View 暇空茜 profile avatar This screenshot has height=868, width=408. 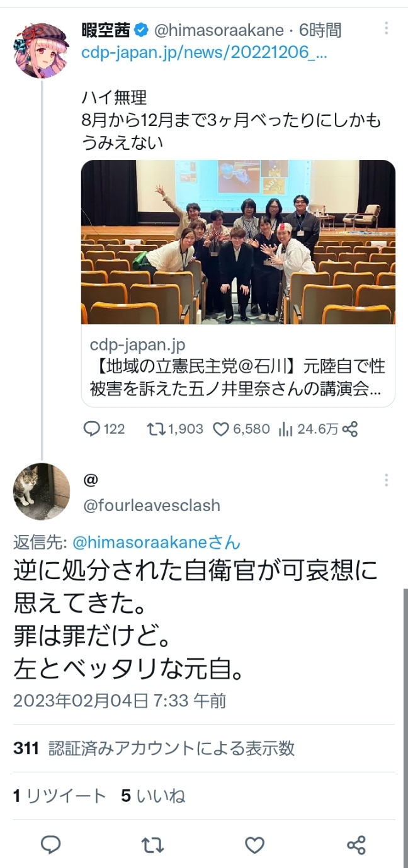(x=42, y=50)
